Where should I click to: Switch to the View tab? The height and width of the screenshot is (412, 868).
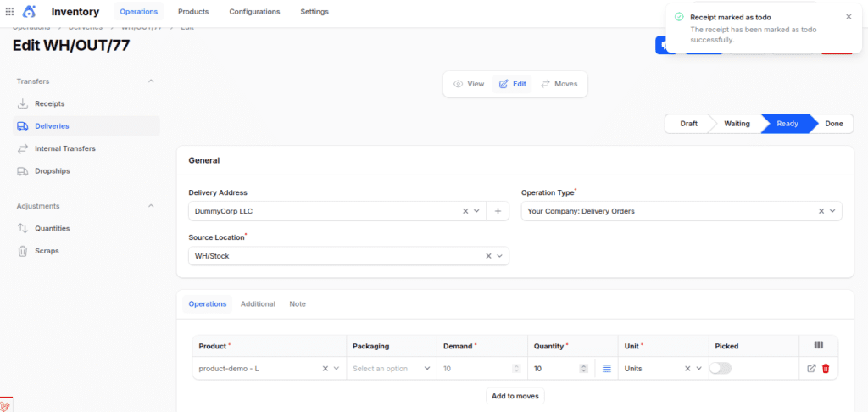[x=469, y=84]
